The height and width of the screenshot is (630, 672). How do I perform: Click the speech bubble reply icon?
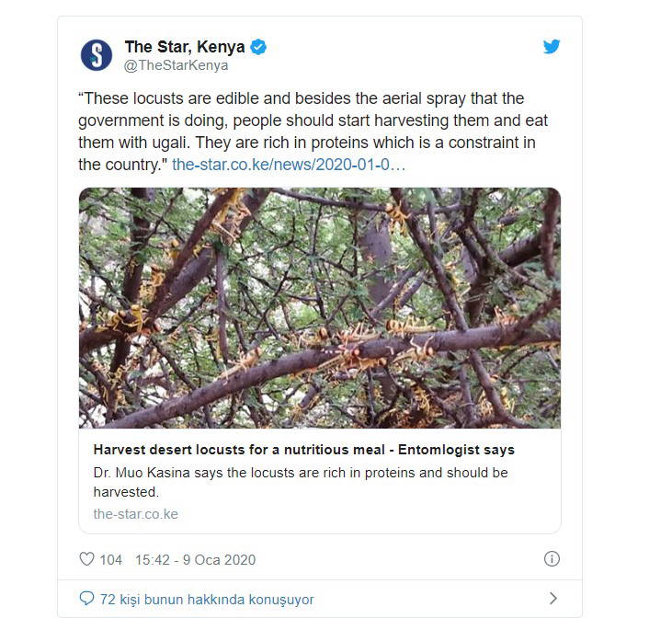click(x=86, y=598)
